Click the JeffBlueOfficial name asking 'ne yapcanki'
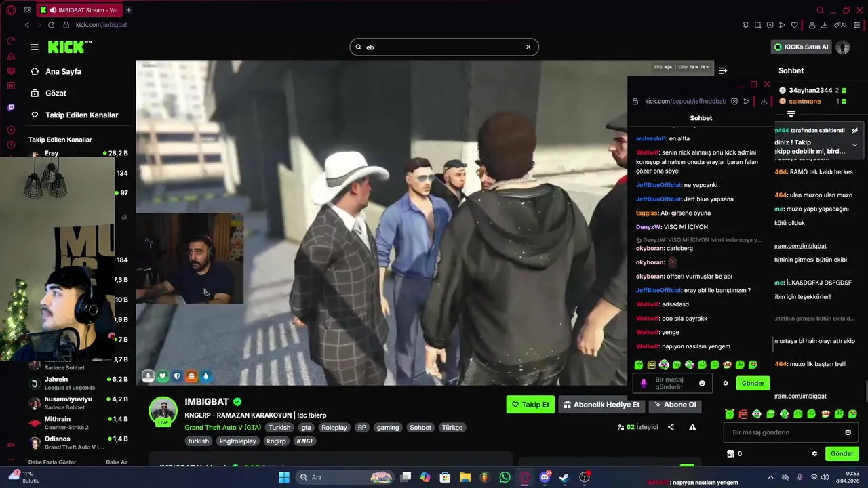Image resolution: width=868 pixels, height=488 pixels. 658,185
